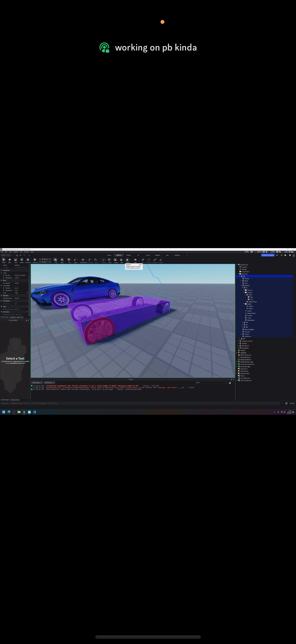Screen dimensions: 296x644
Task: Open the View menu
Action: click(10, 252)
